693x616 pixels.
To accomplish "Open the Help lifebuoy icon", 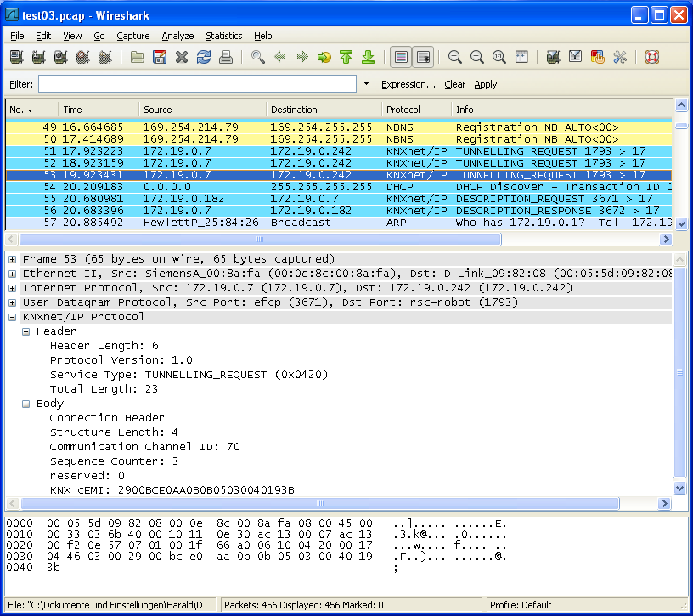I will [651, 57].
